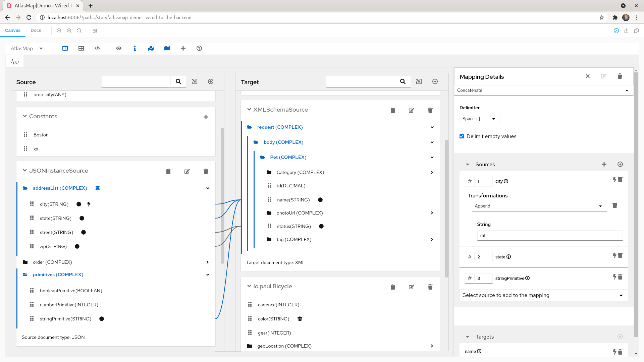Expand the Category (COMPLEX) target field

point(432,172)
